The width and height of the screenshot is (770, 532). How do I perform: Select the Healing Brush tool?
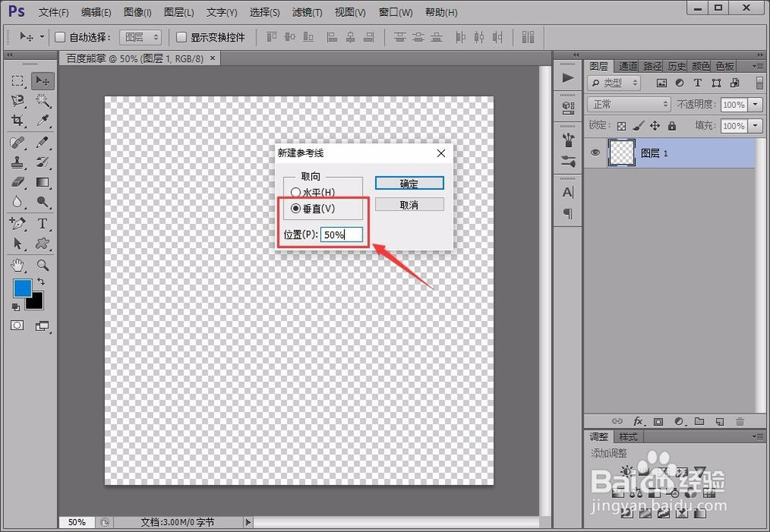click(x=18, y=142)
